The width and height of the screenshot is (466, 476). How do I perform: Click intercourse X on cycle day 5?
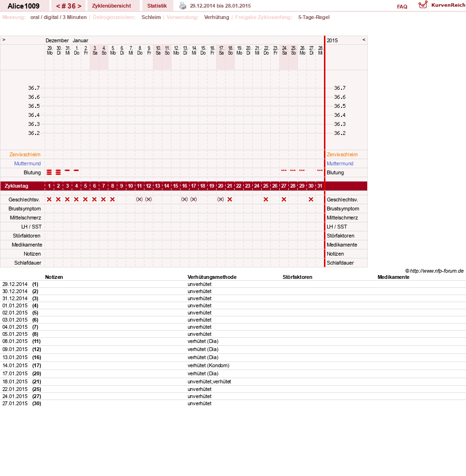[86, 200]
